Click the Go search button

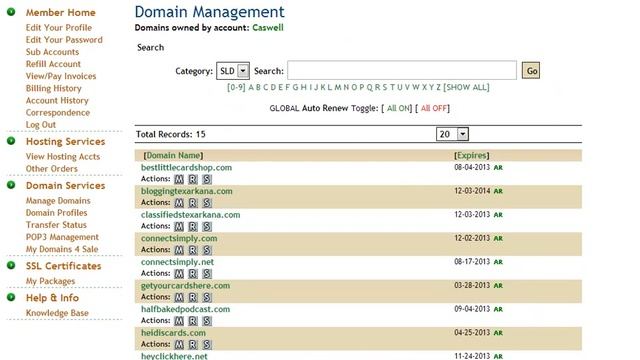(x=531, y=71)
